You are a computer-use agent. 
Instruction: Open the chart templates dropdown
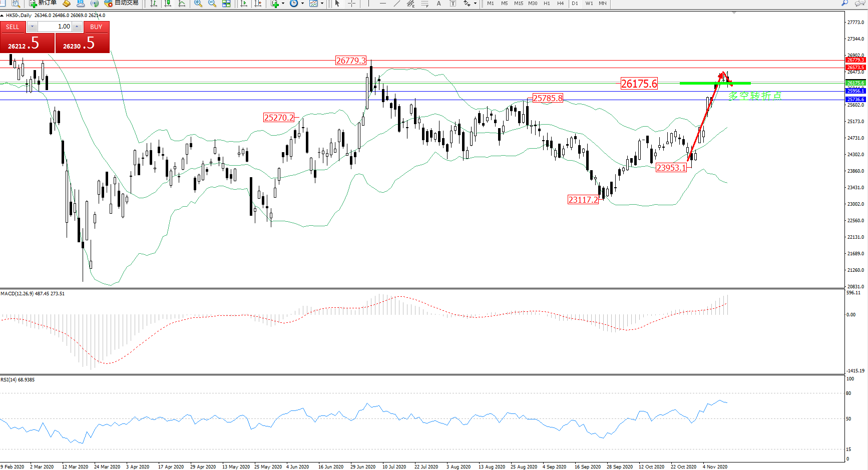(x=322, y=4)
